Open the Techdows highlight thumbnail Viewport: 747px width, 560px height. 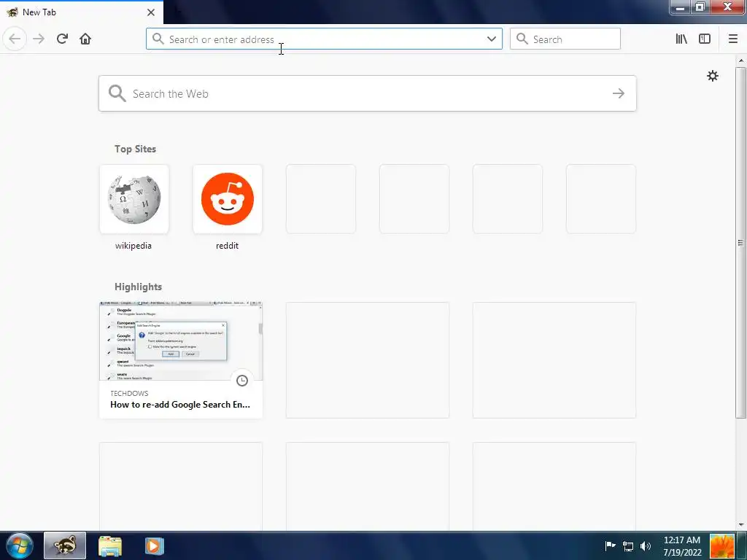(181, 341)
